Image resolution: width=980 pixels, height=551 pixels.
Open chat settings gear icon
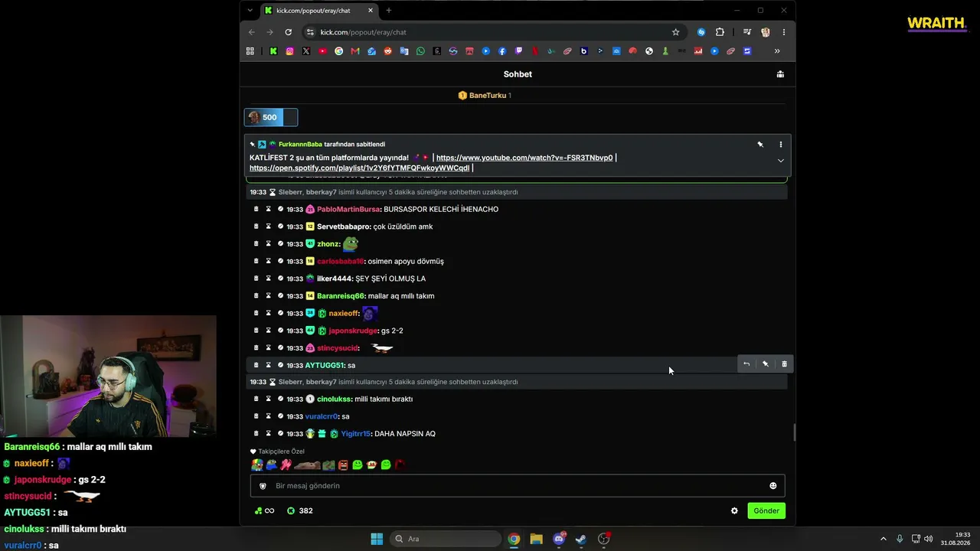point(734,511)
